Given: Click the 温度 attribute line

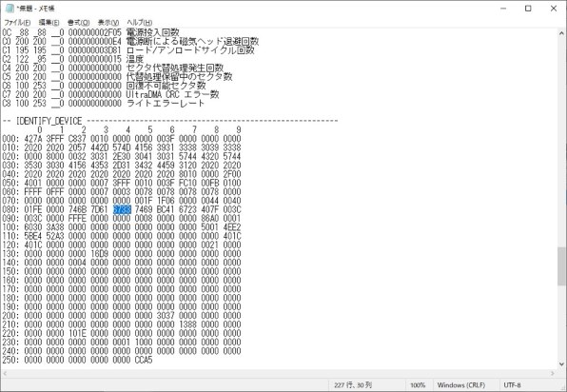Looking at the screenshot, I should (73, 59).
